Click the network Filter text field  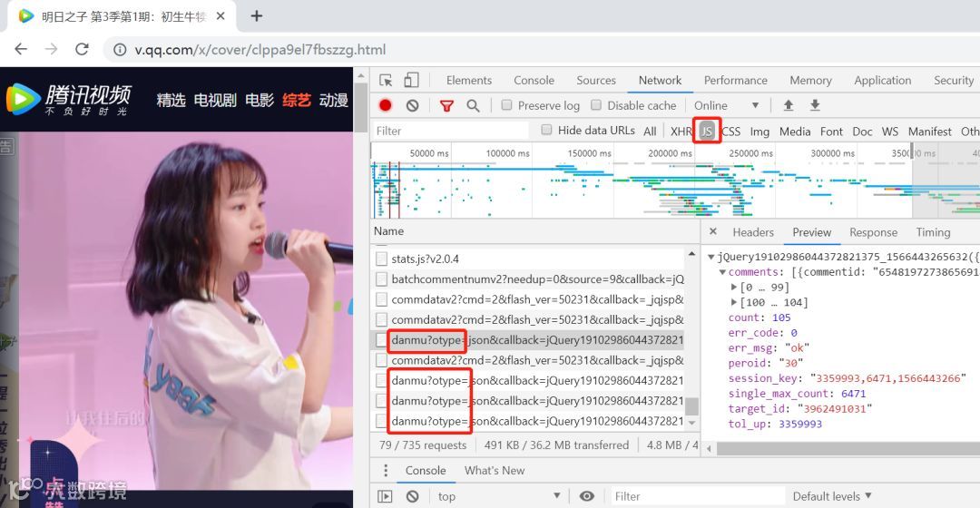pos(450,131)
